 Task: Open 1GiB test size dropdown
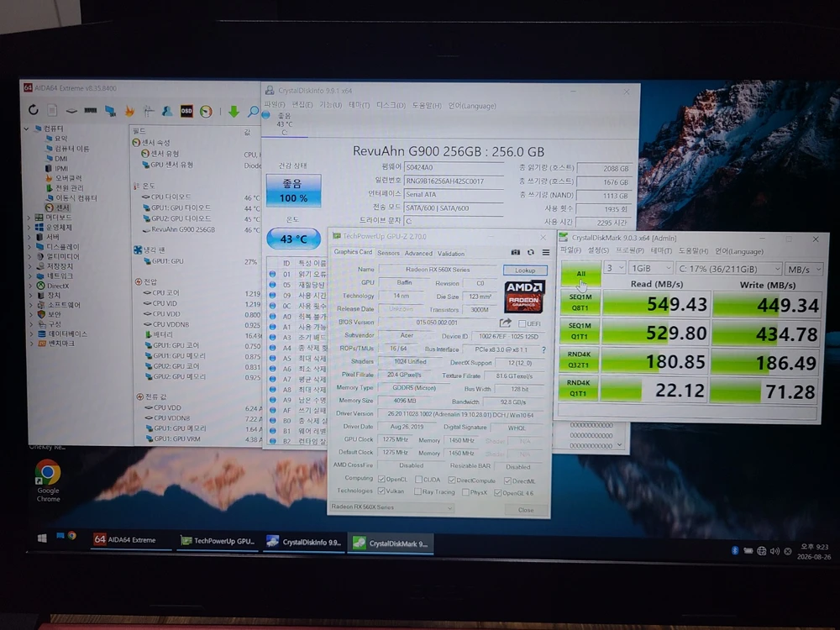pyautogui.click(x=650, y=268)
